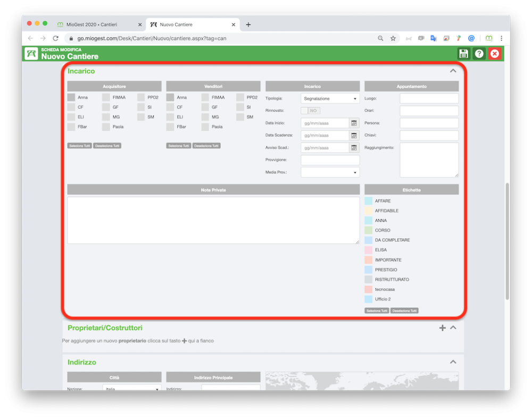Click Deseleziona Tutti under Venditori
532x419 pixels.
click(x=206, y=146)
